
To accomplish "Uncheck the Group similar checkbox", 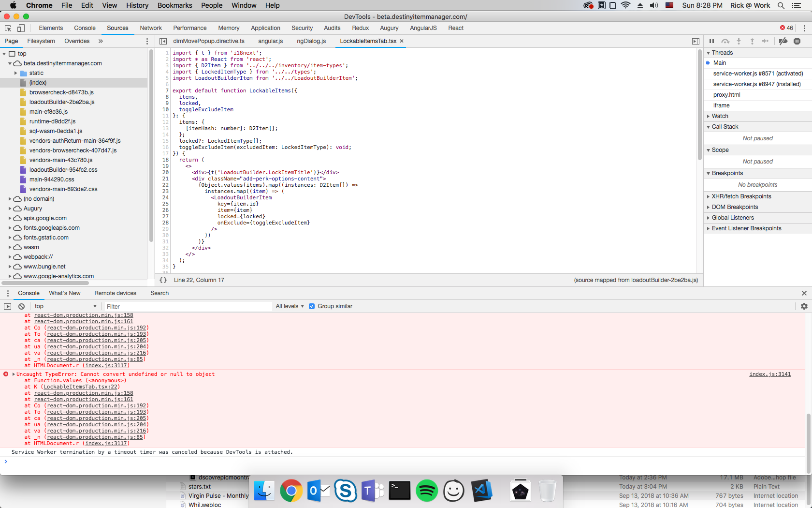I will tap(312, 306).
